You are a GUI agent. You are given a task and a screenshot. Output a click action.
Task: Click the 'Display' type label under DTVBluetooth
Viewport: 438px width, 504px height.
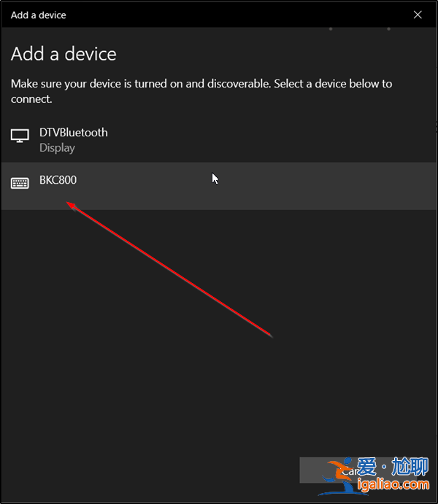(57, 147)
